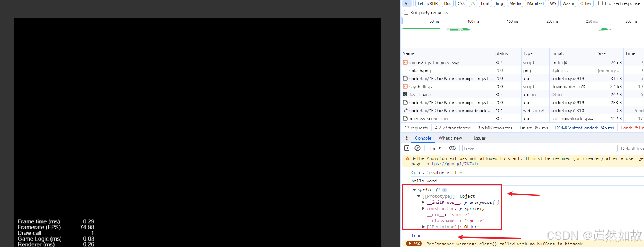
Task: Collapse the first [[Prototype]]: Object node
Action: (x=419, y=196)
